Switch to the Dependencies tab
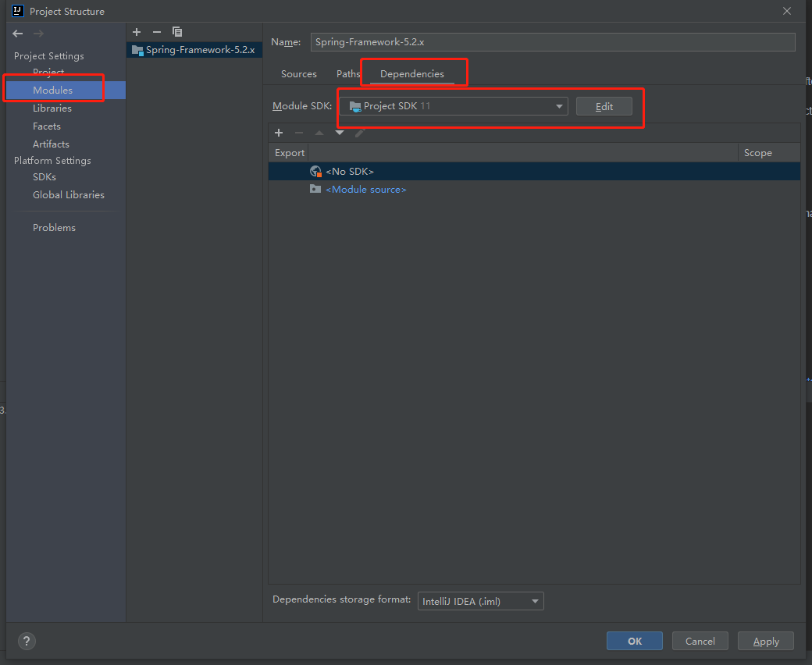The width and height of the screenshot is (812, 665). (412, 74)
